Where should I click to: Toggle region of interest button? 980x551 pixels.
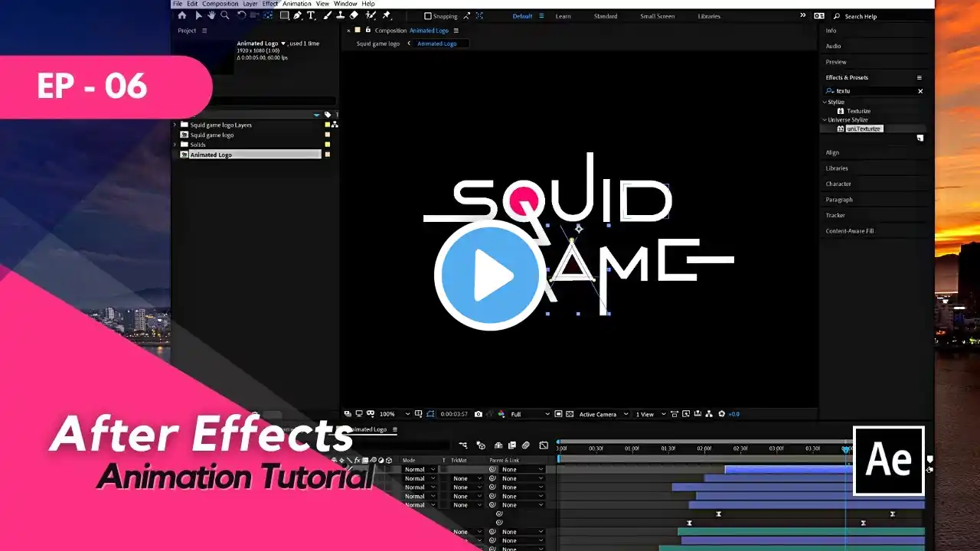[x=558, y=414]
